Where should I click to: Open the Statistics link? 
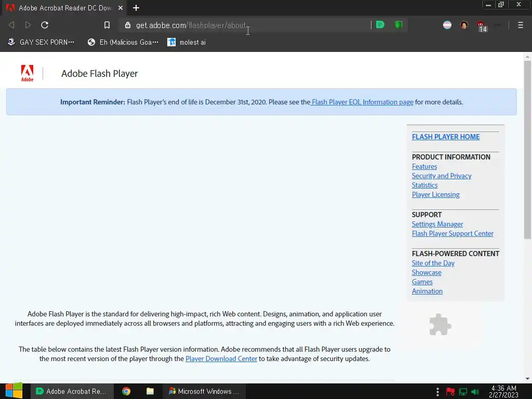[x=424, y=185]
